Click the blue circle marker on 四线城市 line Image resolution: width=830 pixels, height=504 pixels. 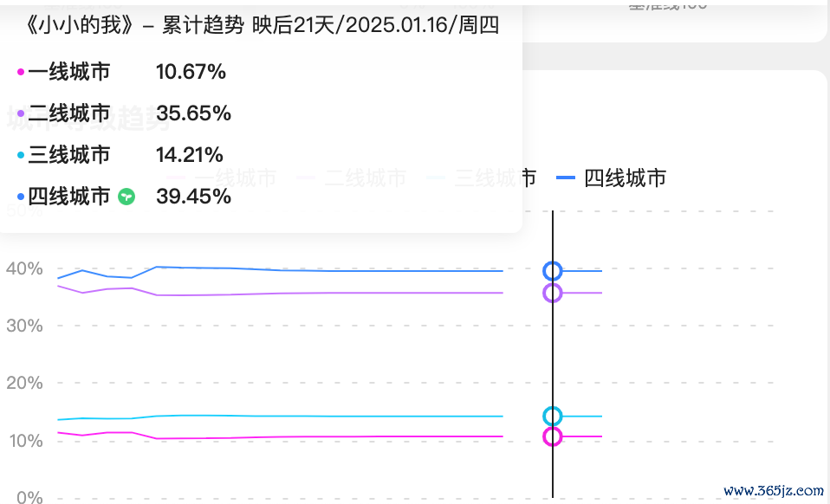coord(552,271)
